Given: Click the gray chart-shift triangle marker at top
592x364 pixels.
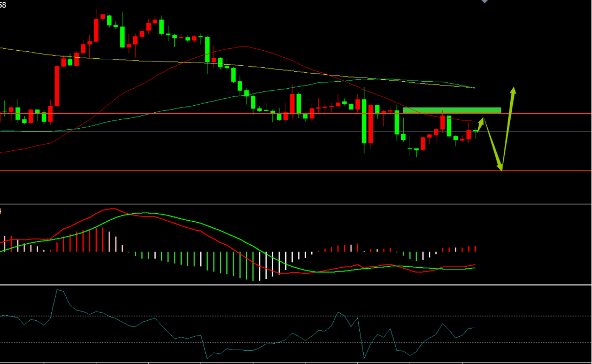Looking at the screenshot, I should (x=485, y=2).
